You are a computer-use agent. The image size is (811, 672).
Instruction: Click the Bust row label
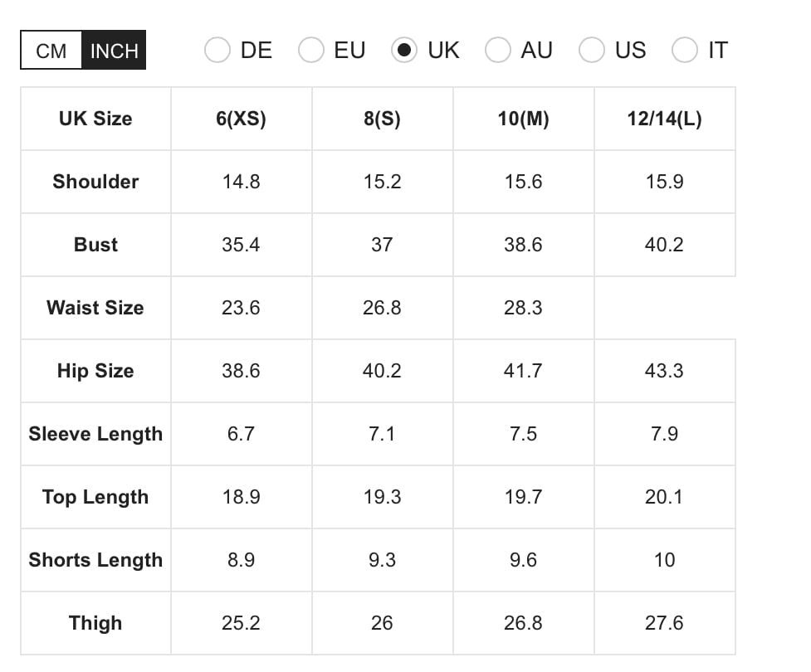95,245
